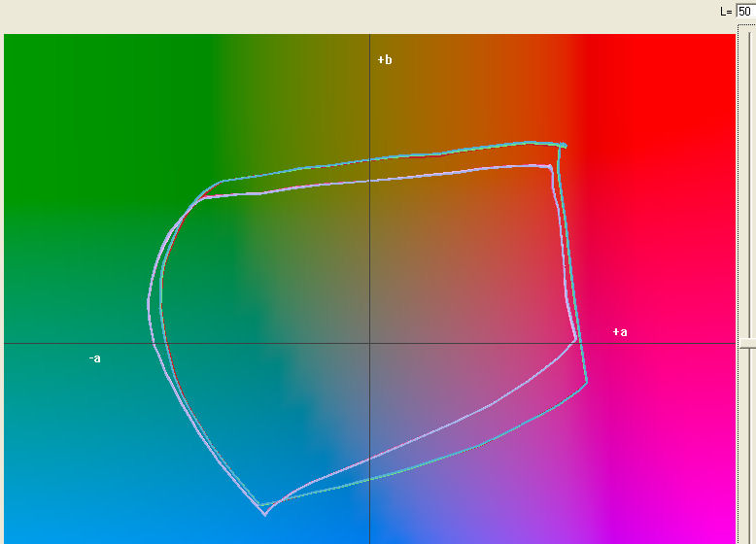
Task: Click the lightness slider handle
Action: click(749, 342)
